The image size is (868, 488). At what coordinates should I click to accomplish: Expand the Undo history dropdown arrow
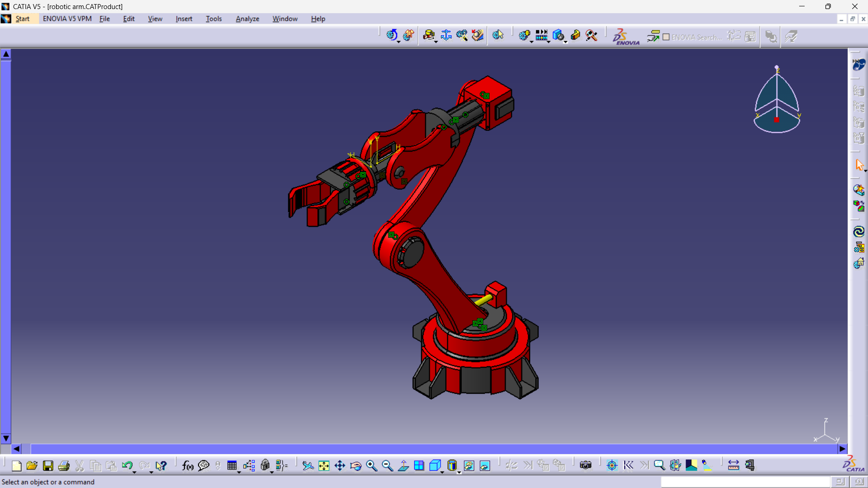tap(134, 472)
